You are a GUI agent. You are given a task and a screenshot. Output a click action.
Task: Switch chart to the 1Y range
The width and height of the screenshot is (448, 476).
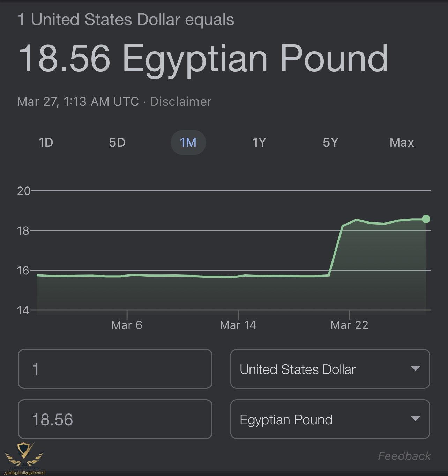(259, 142)
